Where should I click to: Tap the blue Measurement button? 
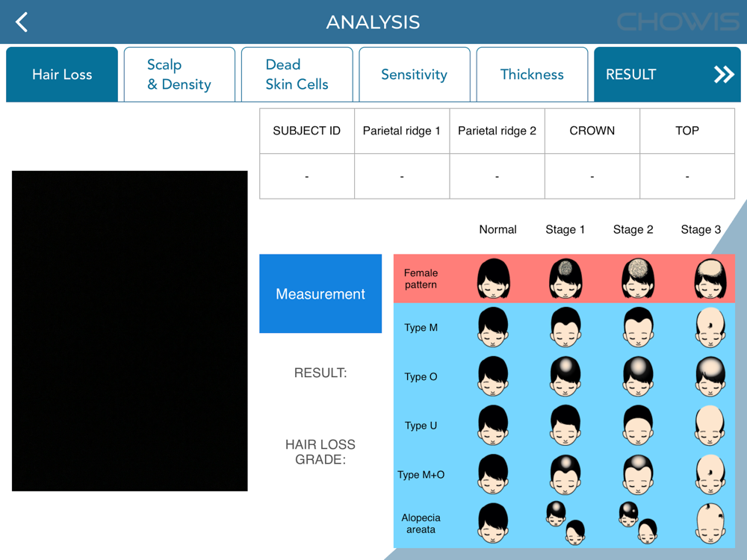point(320,293)
